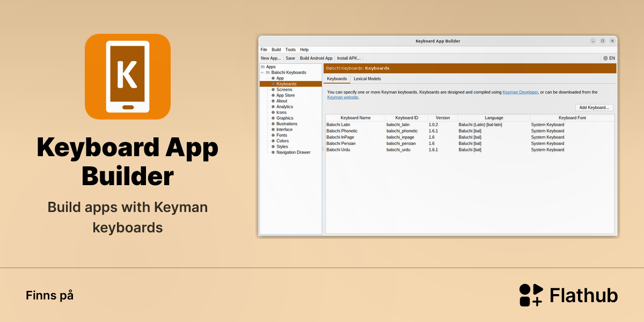Screen dimensions: 644x322
Task: Select the Keyboards tab beside Lexical Models
Action: [337, 79]
